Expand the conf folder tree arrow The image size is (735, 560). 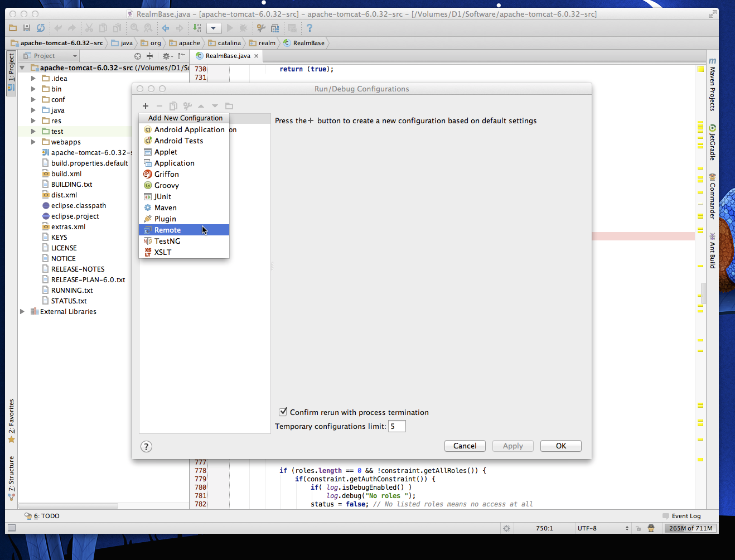[x=33, y=100]
